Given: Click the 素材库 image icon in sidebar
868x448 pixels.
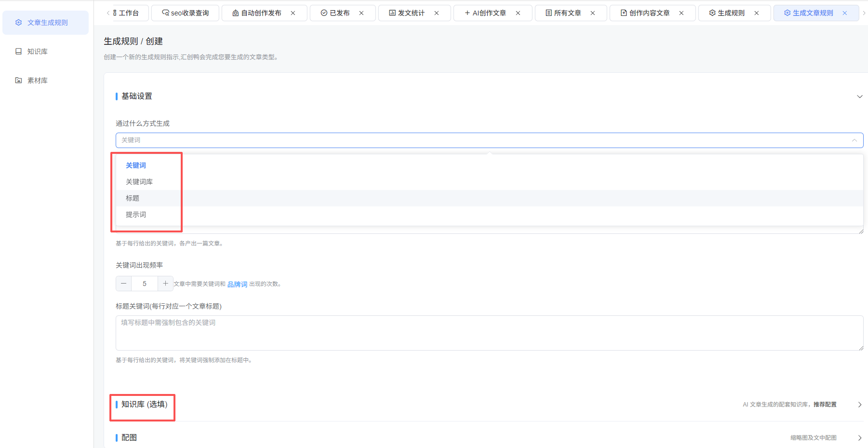Looking at the screenshot, I should point(18,81).
